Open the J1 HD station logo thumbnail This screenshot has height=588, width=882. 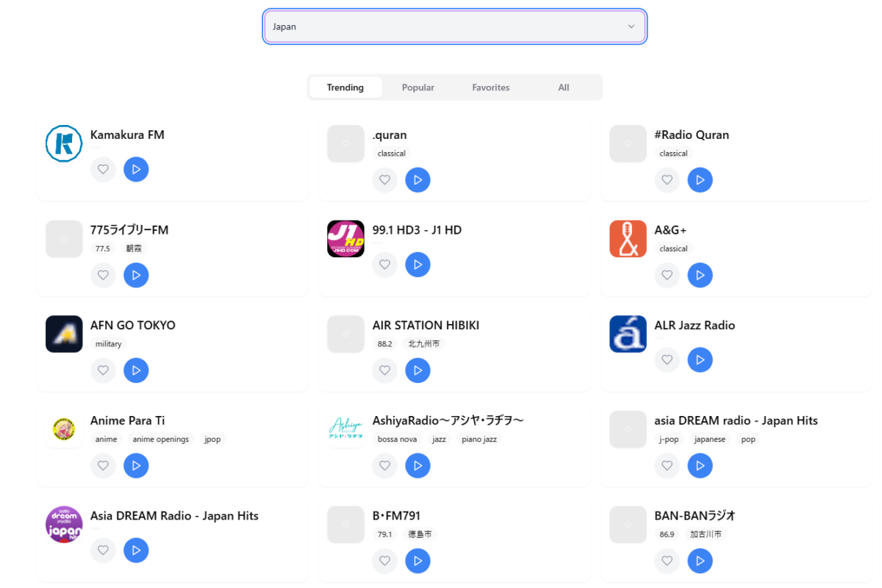(345, 238)
